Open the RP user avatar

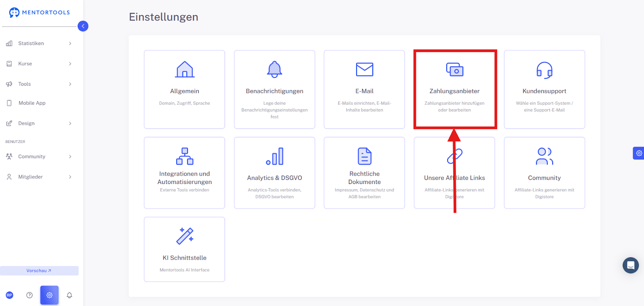pyautogui.click(x=10, y=295)
